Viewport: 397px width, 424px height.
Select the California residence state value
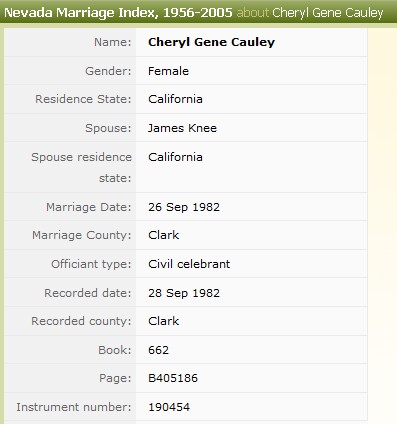pyautogui.click(x=175, y=99)
